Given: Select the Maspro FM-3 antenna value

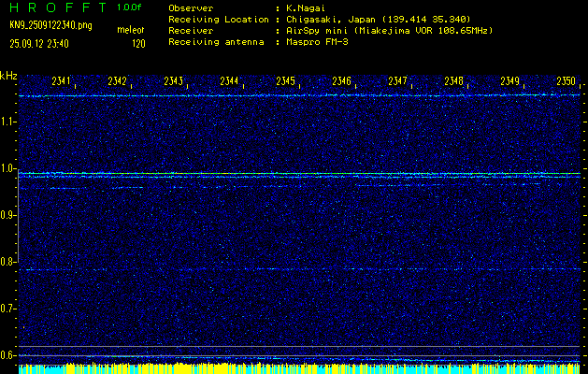Looking at the screenshot, I should point(316,42).
